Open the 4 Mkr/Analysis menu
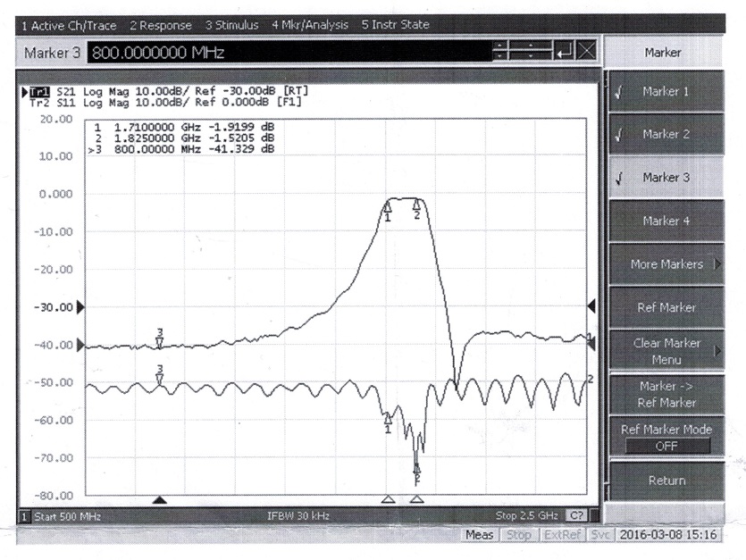The image size is (746, 560). point(310,25)
